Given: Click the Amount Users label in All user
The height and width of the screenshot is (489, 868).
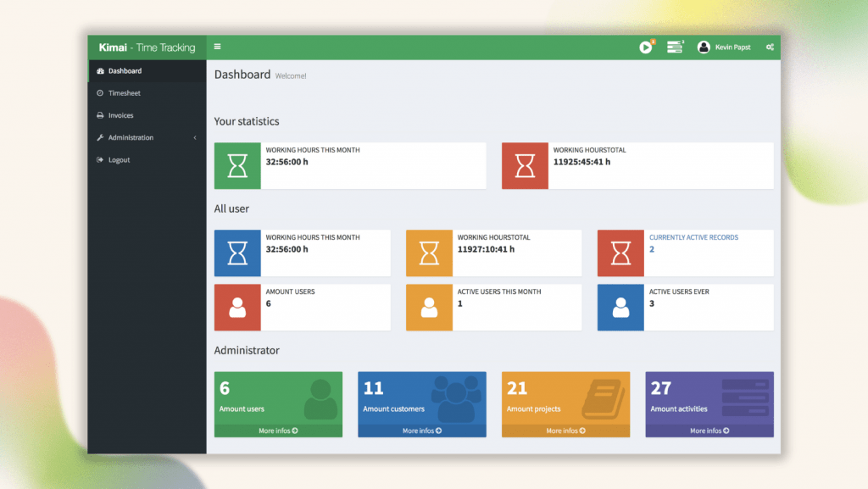Looking at the screenshot, I should 290,292.
